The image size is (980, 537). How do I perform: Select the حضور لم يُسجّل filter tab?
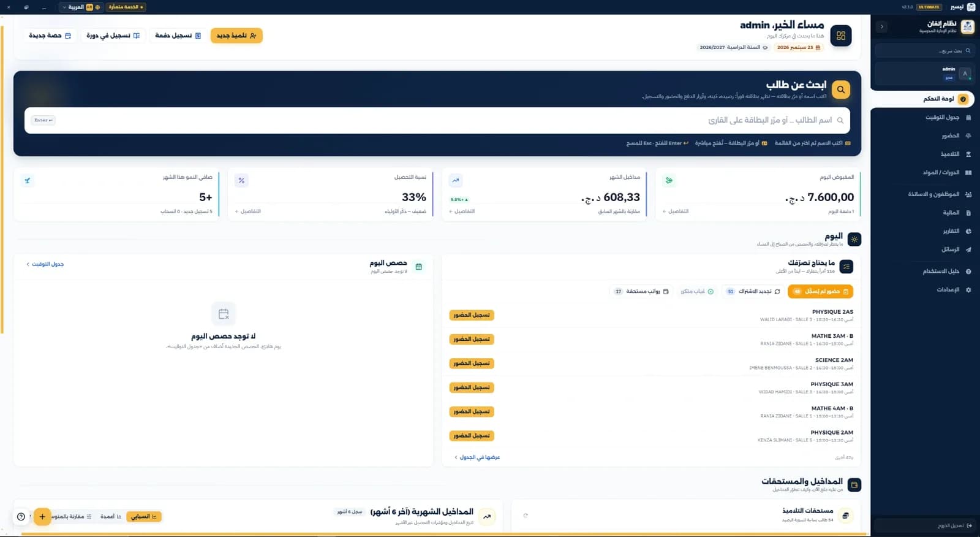point(821,292)
